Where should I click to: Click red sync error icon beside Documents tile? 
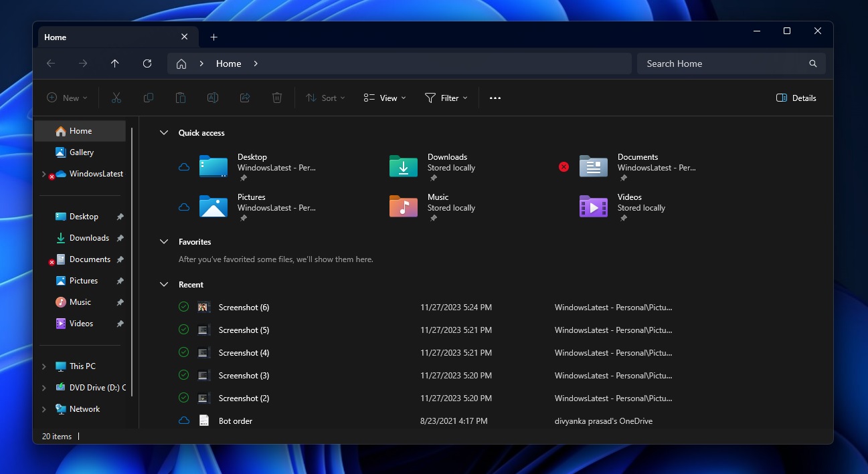(x=563, y=167)
